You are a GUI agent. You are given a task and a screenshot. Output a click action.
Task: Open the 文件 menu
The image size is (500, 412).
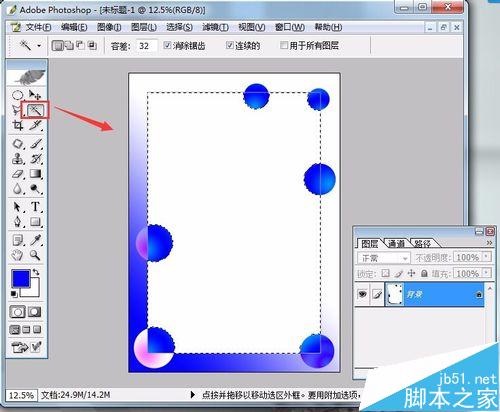pos(38,27)
